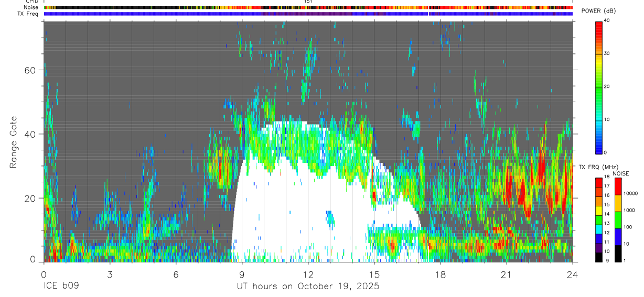Click the red swatch in NOISE legend
This screenshot has width=644, height=297.
(x=618, y=187)
